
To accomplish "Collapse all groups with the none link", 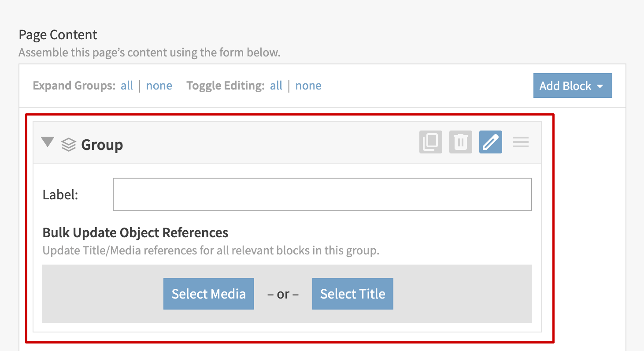I will click(159, 85).
